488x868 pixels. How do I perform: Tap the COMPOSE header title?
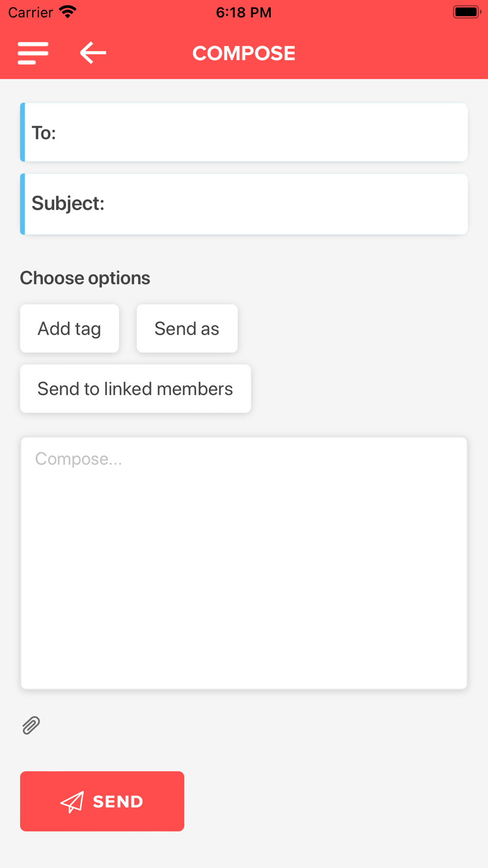click(244, 53)
